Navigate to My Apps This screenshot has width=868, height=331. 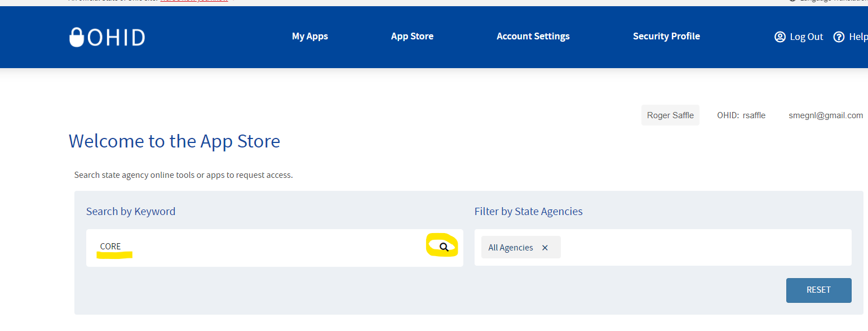[309, 36]
